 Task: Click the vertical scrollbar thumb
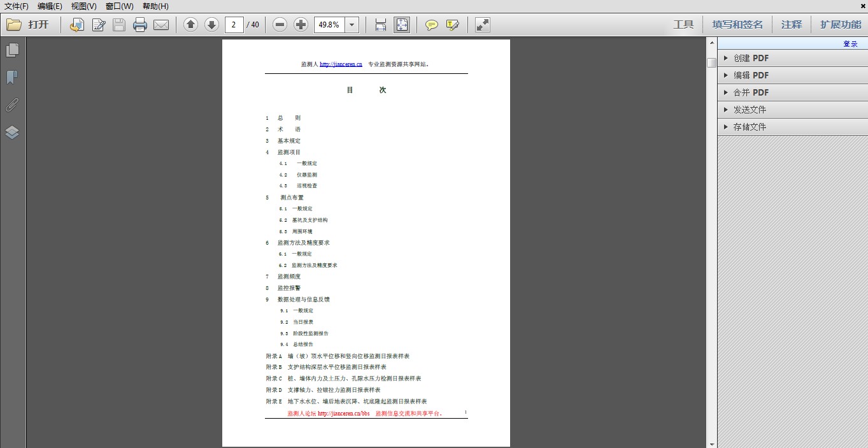click(x=711, y=62)
